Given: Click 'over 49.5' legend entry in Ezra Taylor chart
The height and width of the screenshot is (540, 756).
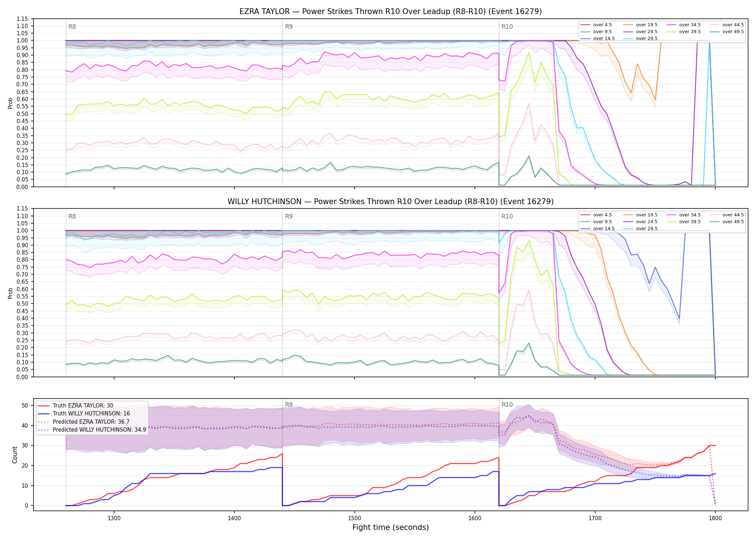Looking at the screenshot, I should (727, 32).
